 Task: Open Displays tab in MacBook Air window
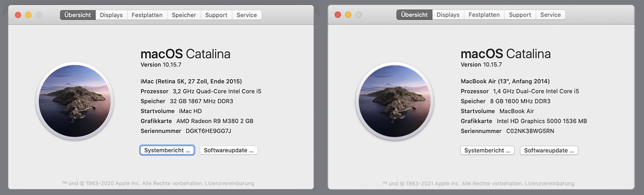point(448,15)
